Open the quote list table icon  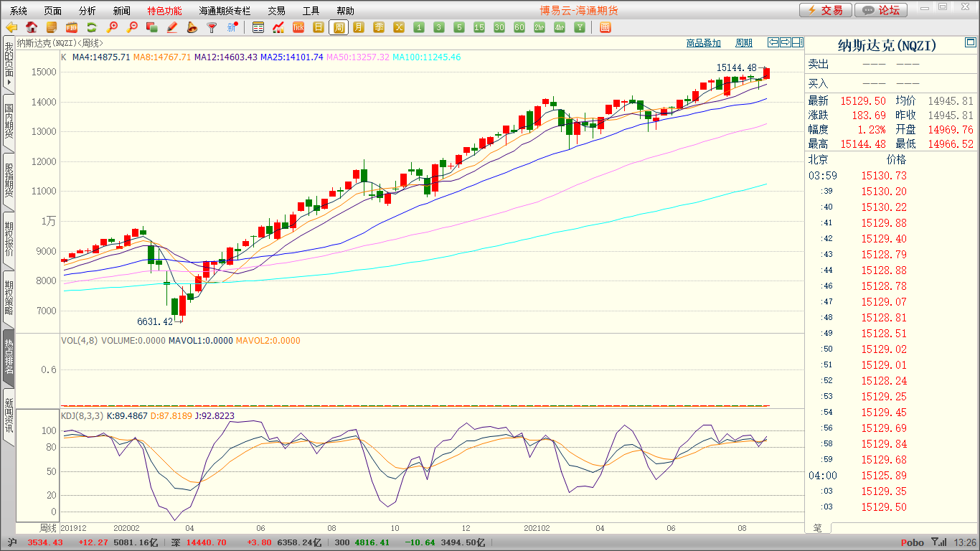(x=258, y=27)
